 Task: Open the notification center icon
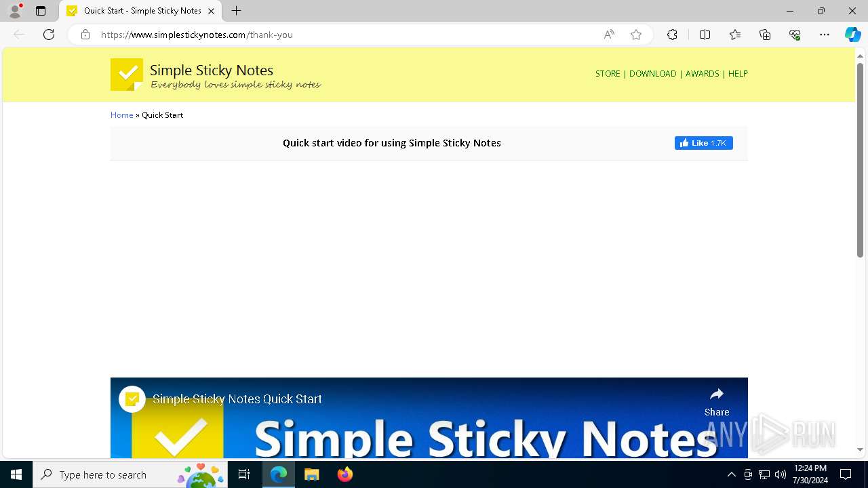tap(846, 474)
